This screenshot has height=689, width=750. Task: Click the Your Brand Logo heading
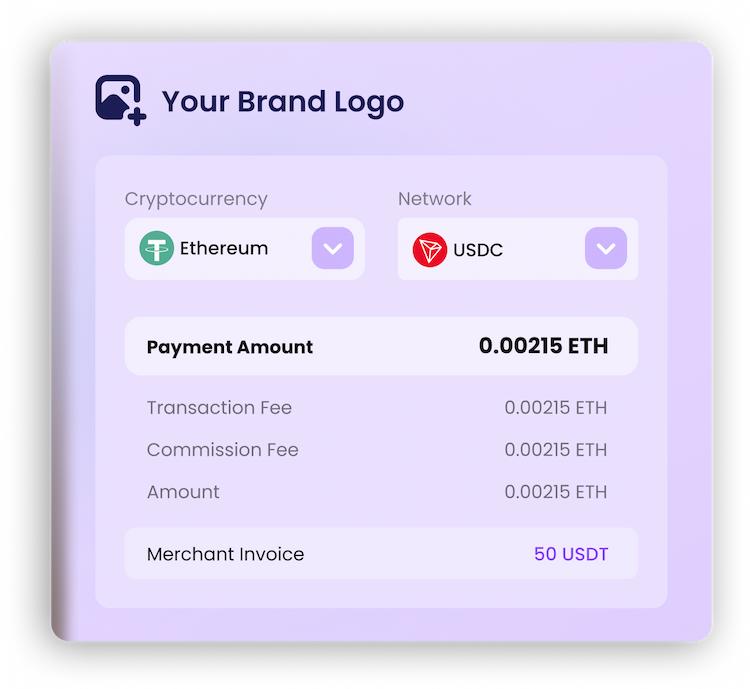pyautogui.click(x=283, y=102)
